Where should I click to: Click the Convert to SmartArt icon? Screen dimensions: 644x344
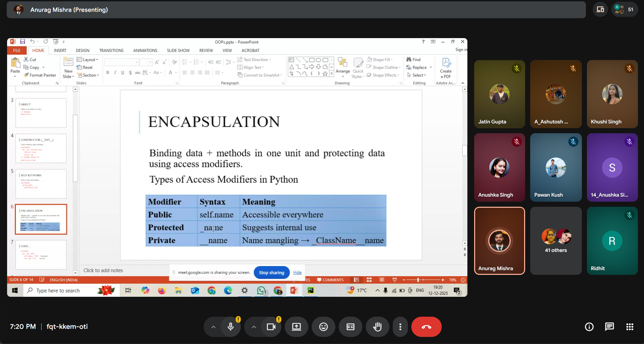click(240, 75)
